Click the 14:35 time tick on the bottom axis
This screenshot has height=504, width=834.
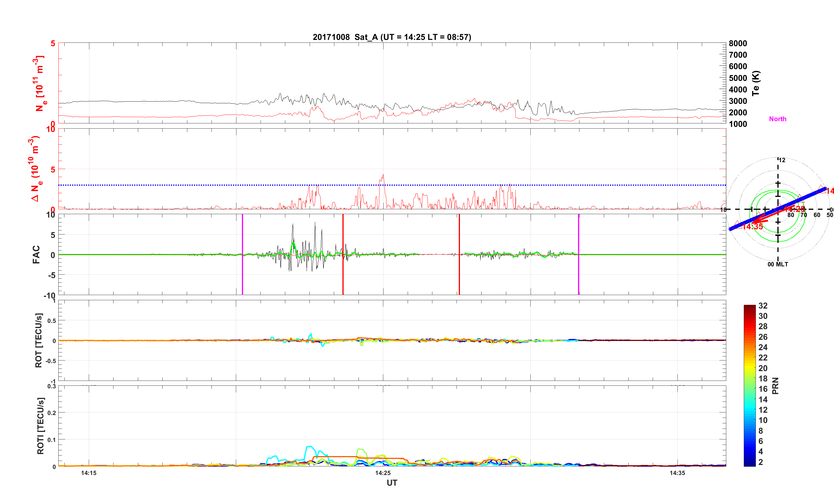tap(677, 473)
